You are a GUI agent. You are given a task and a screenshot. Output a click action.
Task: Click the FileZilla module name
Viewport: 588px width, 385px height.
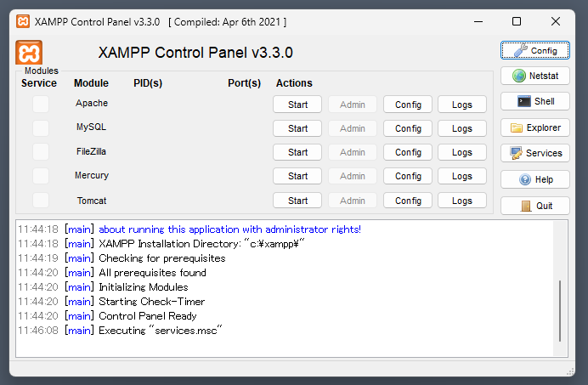point(91,151)
